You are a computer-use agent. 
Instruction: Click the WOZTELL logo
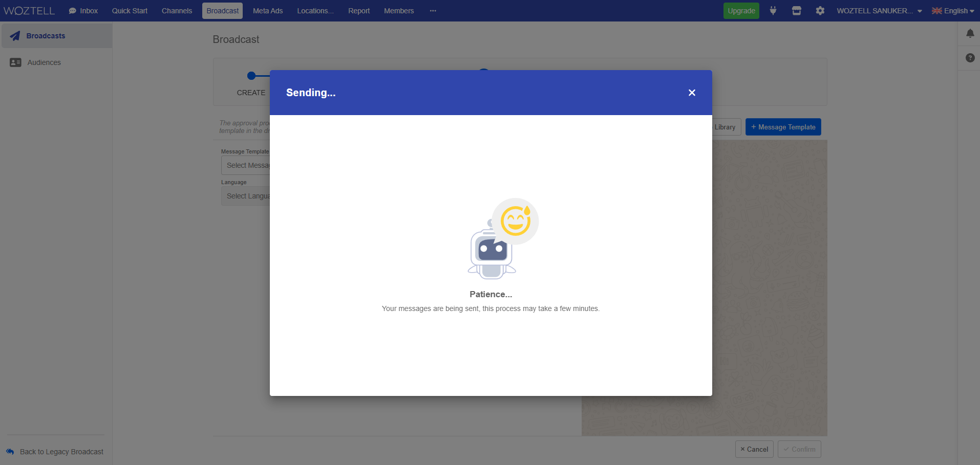29,11
